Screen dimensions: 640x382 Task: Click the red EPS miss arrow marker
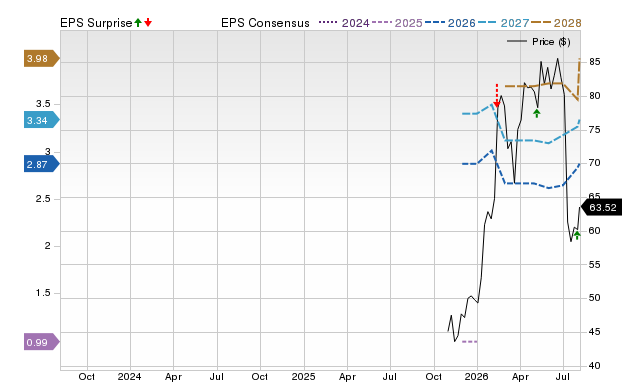click(x=497, y=96)
